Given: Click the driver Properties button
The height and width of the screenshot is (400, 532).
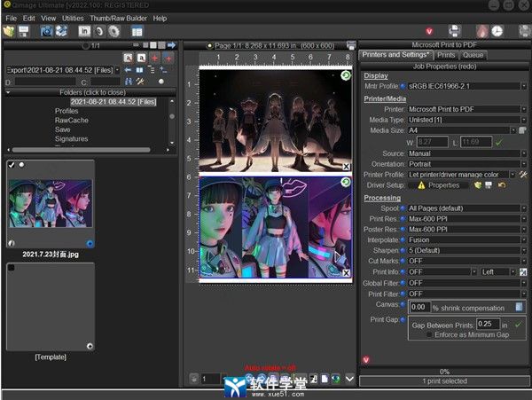Looking at the screenshot, I should 438,185.
